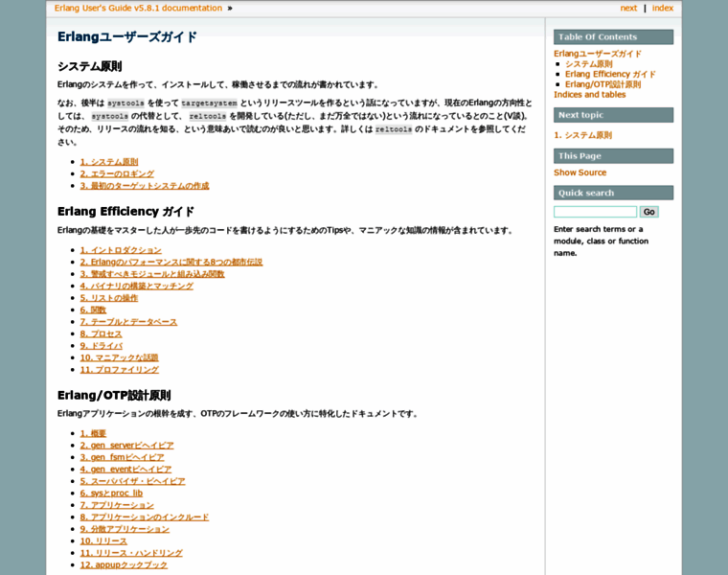Open Erlang Efficiency ガイド in the sidebar contents
Viewport: 728px width, 575px height.
click(x=610, y=75)
